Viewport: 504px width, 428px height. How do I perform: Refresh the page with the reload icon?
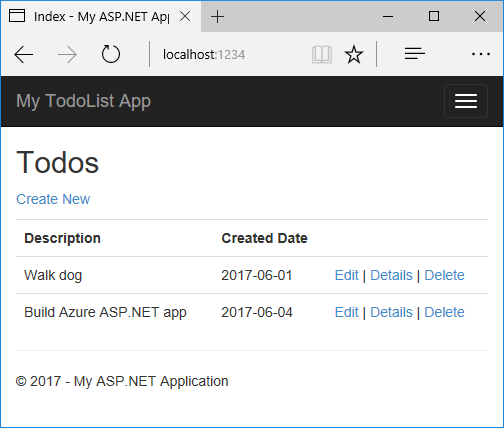[x=111, y=54]
